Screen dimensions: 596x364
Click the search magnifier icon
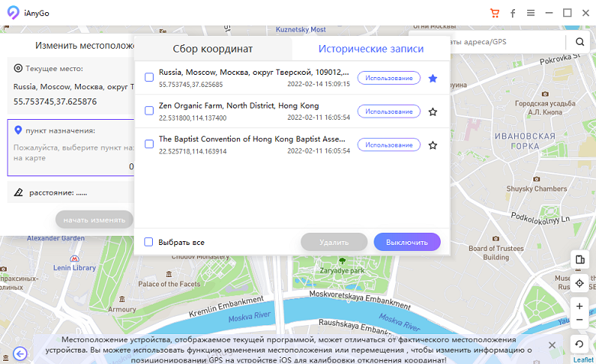pos(580,42)
